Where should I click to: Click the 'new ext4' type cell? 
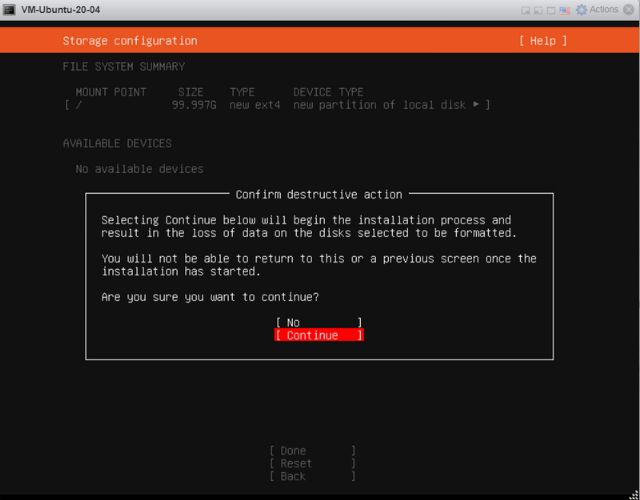tap(255, 105)
